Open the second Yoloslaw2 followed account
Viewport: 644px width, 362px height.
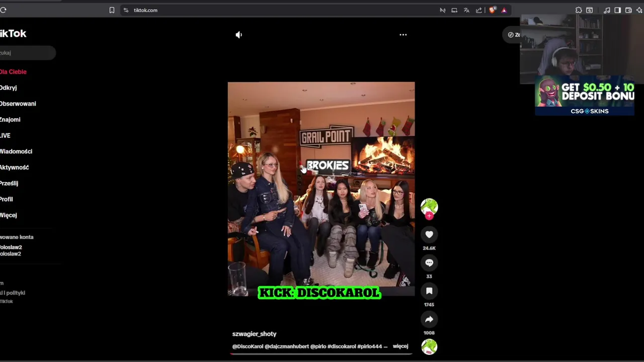(11, 254)
